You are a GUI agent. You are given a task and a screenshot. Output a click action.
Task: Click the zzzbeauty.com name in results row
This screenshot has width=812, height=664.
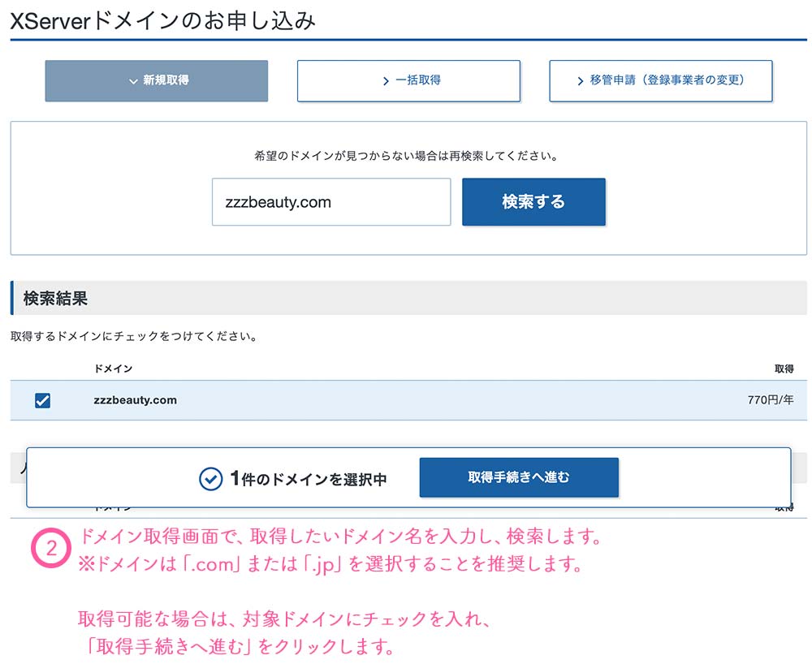pyautogui.click(x=135, y=400)
